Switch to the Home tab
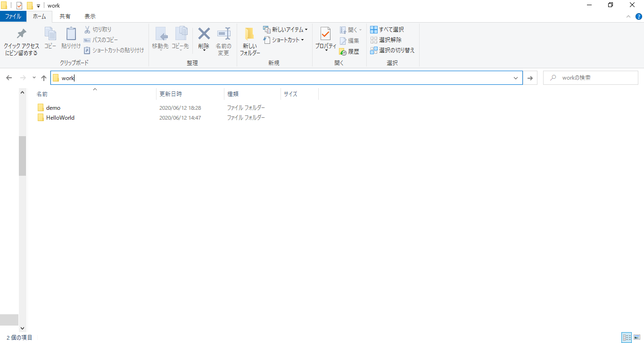644x343 pixels. pyautogui.click(x=40, y=16)
